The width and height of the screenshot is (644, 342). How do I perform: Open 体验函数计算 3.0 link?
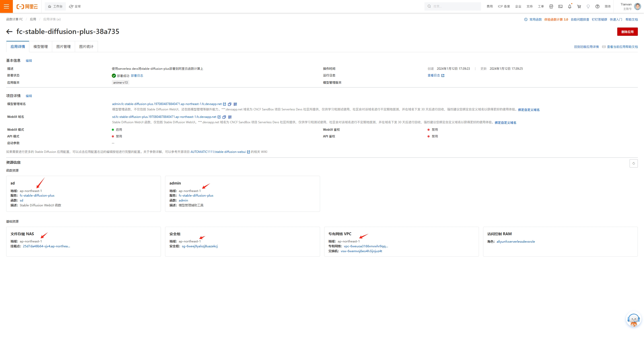(556, 20)
